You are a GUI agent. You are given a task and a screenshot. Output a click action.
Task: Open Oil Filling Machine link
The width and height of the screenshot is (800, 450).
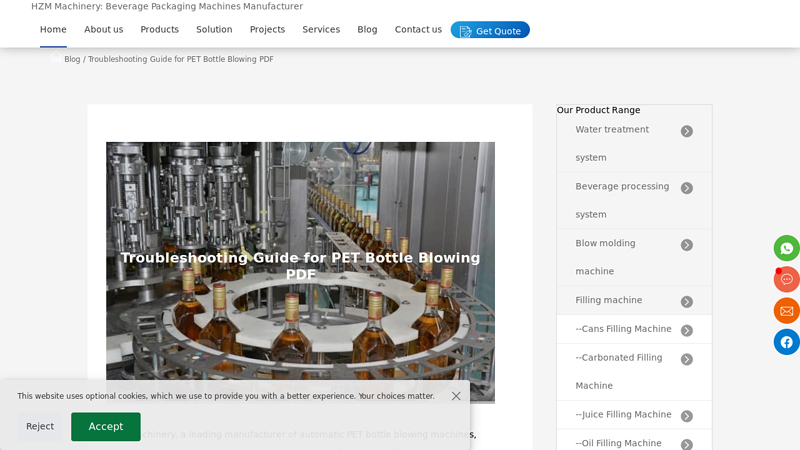point(618,443)
